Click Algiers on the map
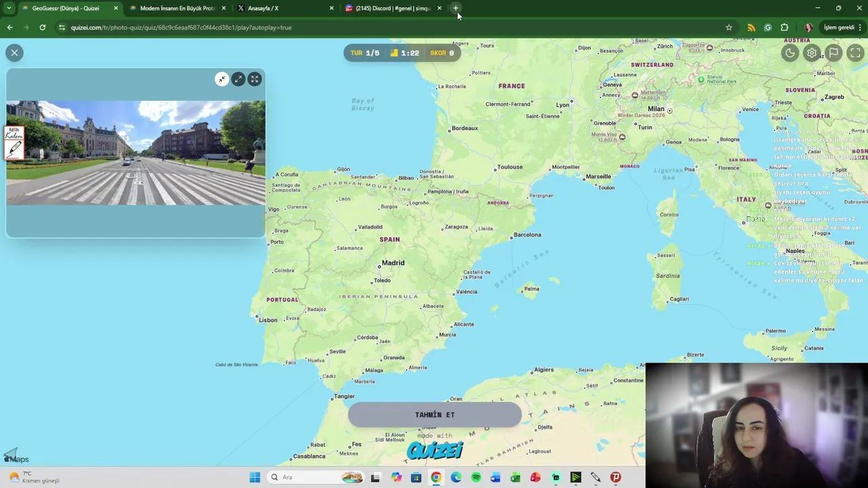 [543, 370]
